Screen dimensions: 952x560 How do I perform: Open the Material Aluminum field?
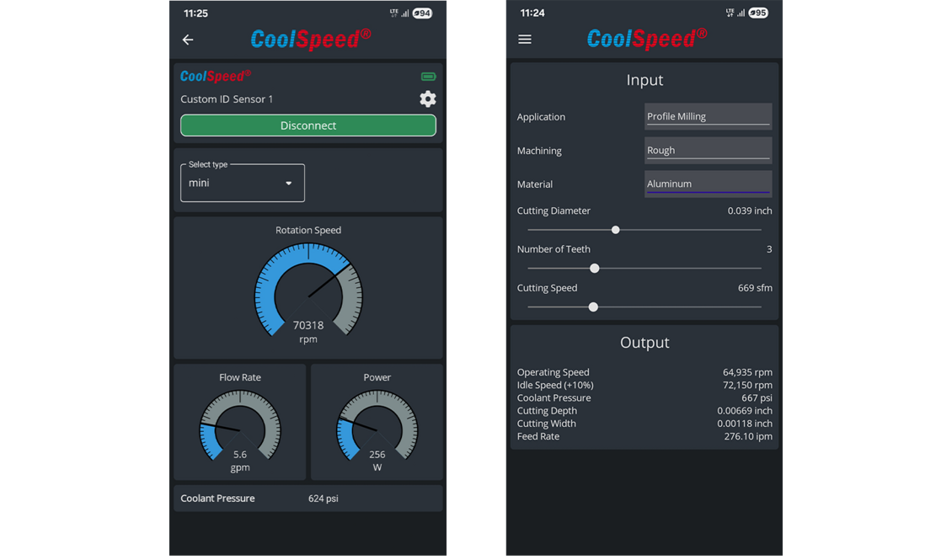[x=708, y=184]
